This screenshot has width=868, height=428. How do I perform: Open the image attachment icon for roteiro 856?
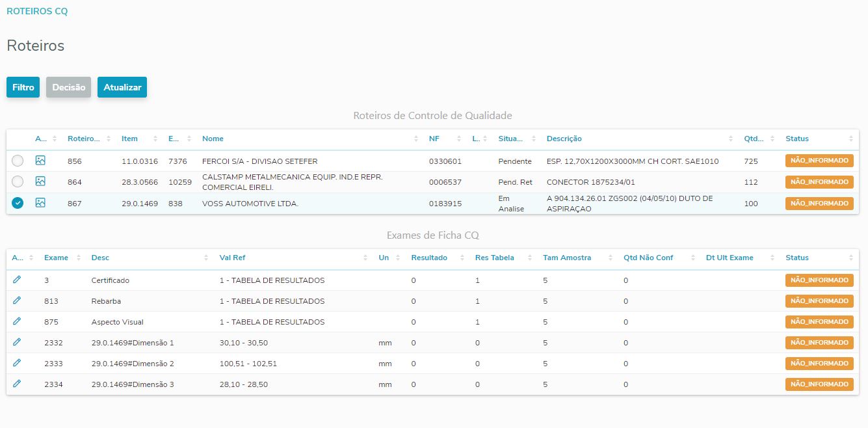tap(40, 160)
